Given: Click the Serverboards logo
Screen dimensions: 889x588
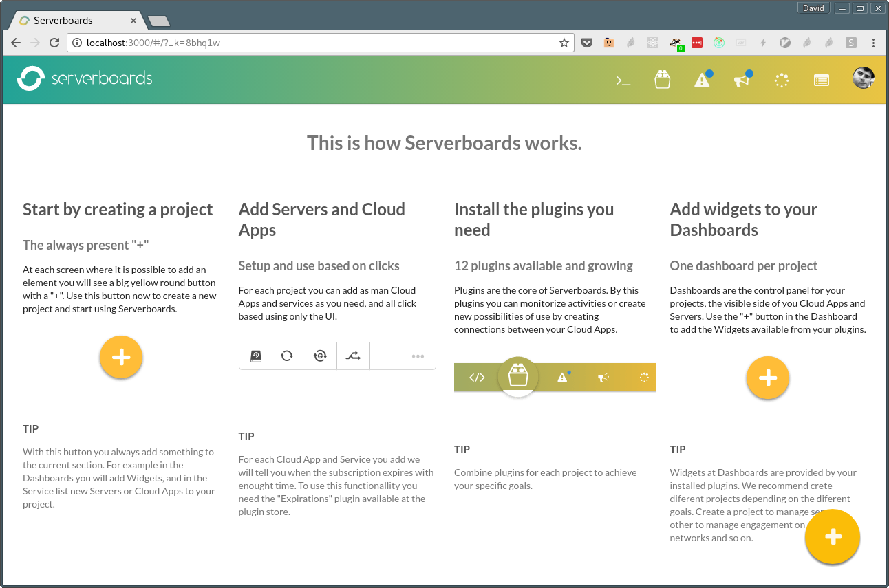Looking at the screenshot, I should [x=85, y=78].
